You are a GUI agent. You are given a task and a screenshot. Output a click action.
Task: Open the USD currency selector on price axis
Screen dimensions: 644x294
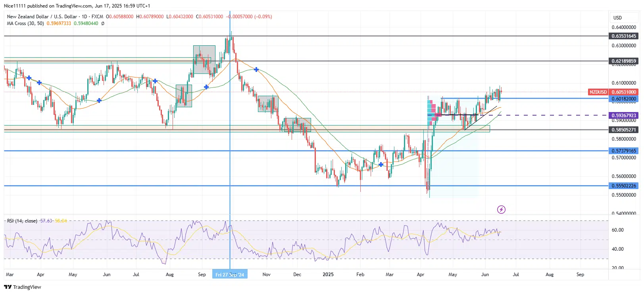[617, 18]
